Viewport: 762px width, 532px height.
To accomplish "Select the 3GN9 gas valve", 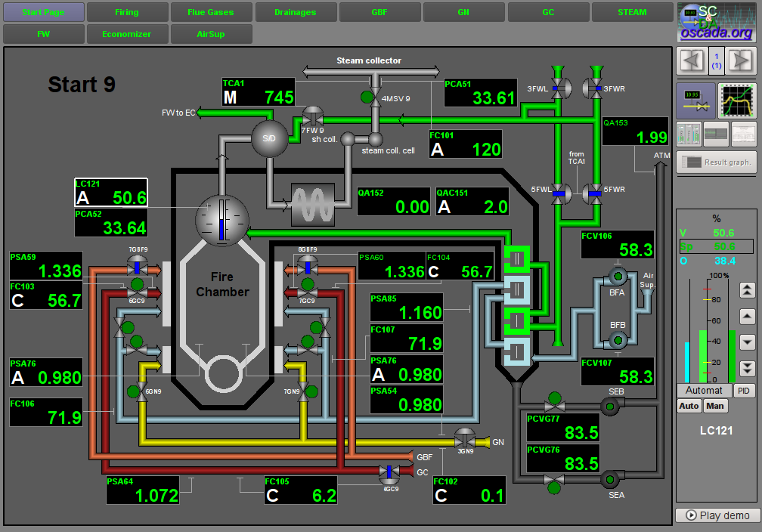I will [465, 440].
